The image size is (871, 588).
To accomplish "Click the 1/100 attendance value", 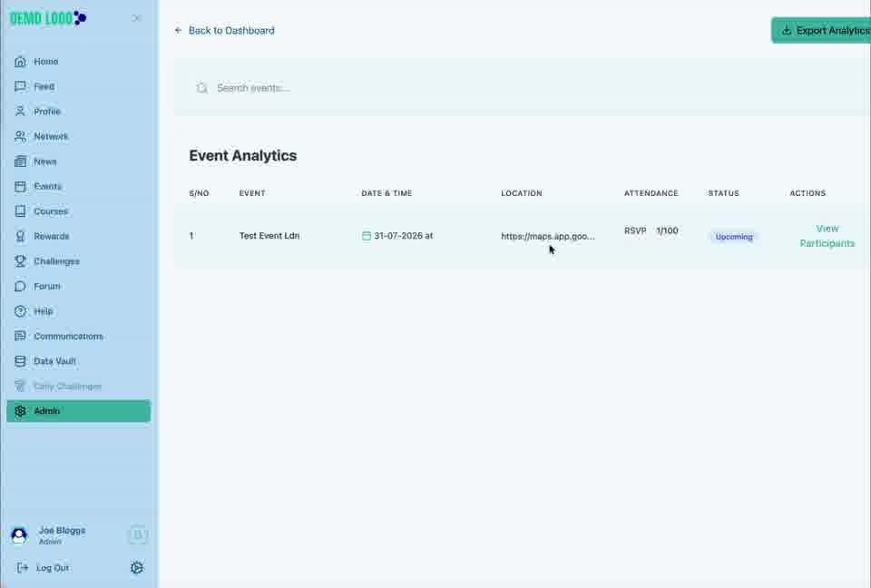I will (x=667, y=230).
